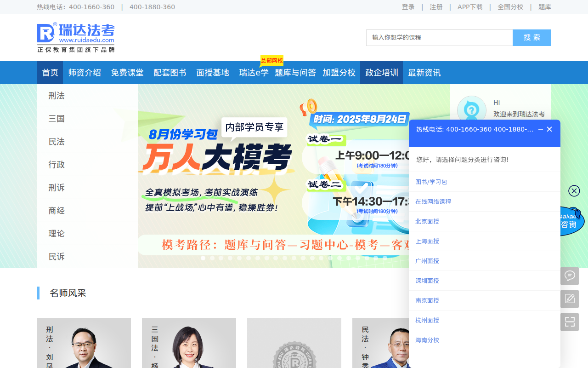588x368 pixels.
Task: Close the hotline chat widget
Action: click(x=549, y=129)
